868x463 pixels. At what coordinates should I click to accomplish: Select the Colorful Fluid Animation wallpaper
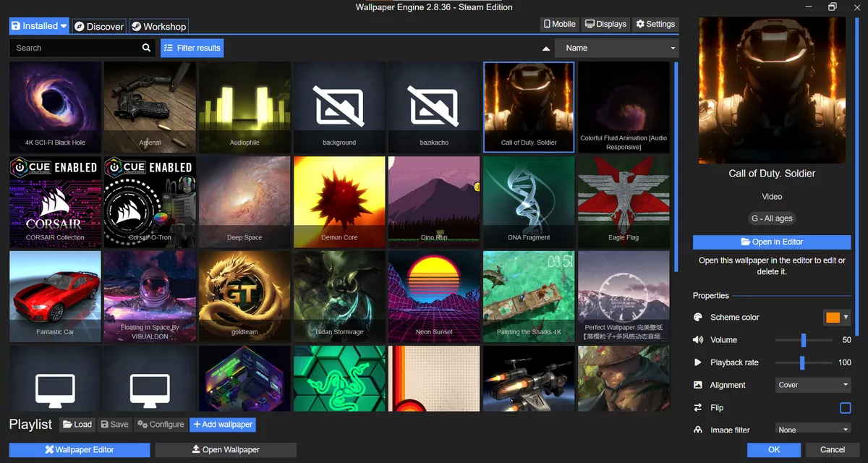(624, 107)
